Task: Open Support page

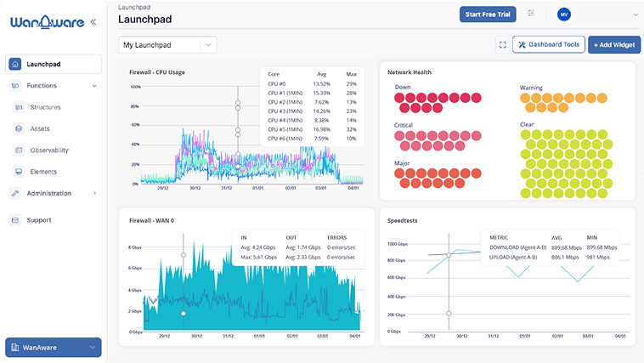Action: [x=39, y=220]
